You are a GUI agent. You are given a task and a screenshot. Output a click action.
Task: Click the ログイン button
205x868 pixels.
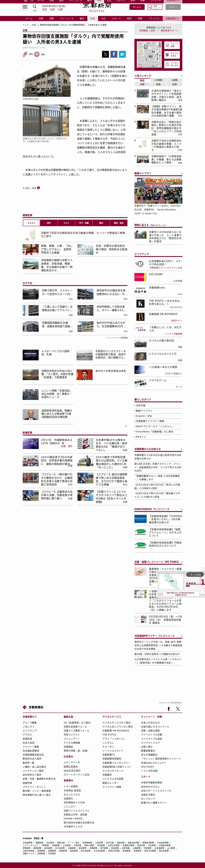(173, 7)
